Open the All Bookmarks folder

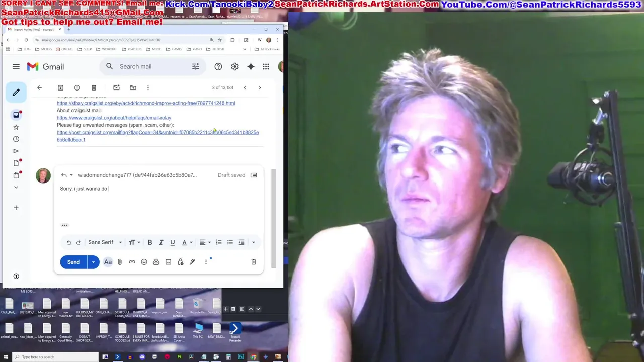(x=267, y=49)
